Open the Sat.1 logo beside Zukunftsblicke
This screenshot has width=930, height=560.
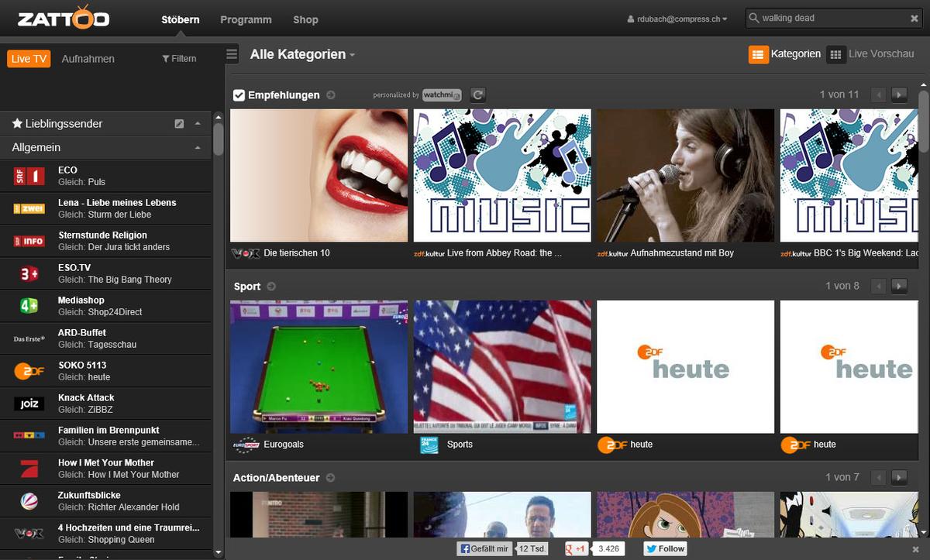(29, 501)
